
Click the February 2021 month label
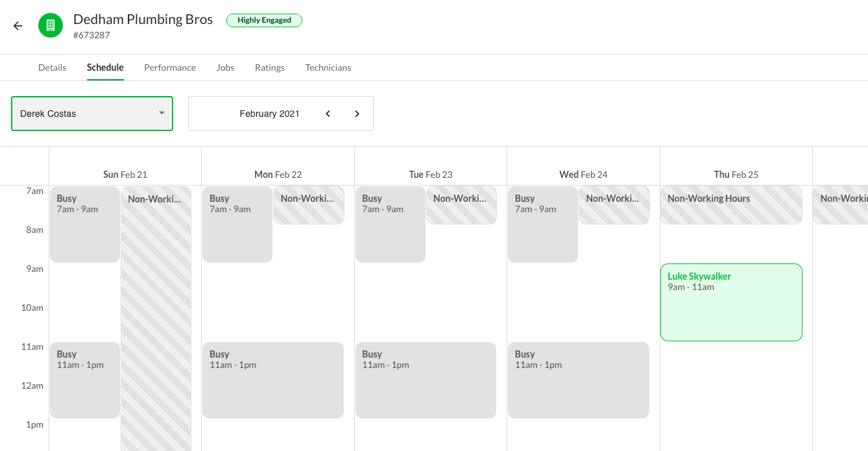pyautogui.click(x=270, y=113)
